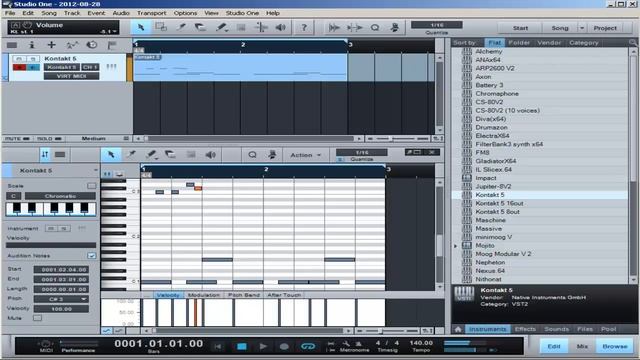Show automation icon above track list

72,45
